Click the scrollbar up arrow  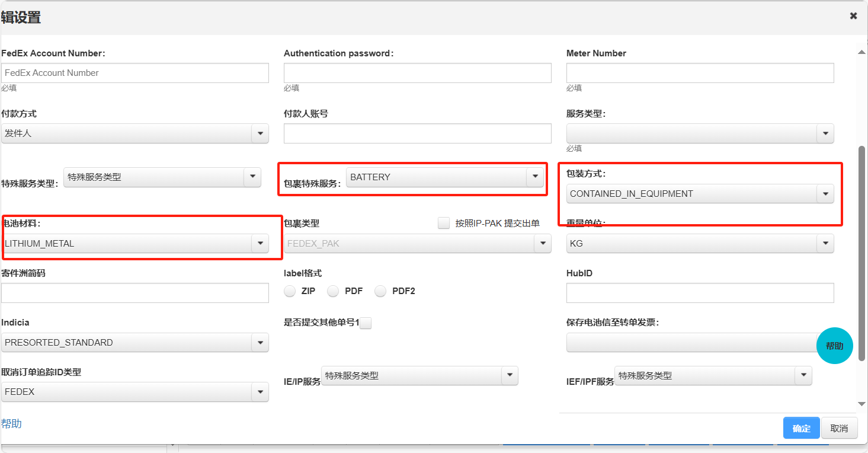coord(862,53)
